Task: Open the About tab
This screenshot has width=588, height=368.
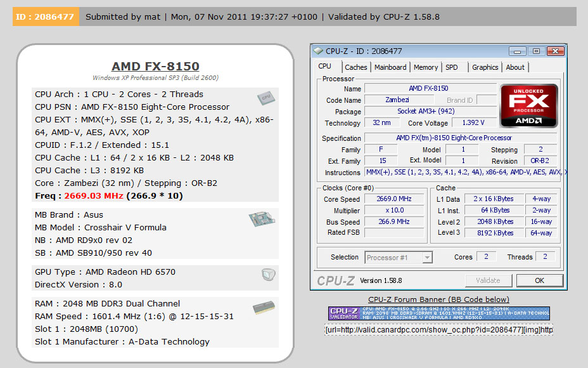Action: click(515, 67)
